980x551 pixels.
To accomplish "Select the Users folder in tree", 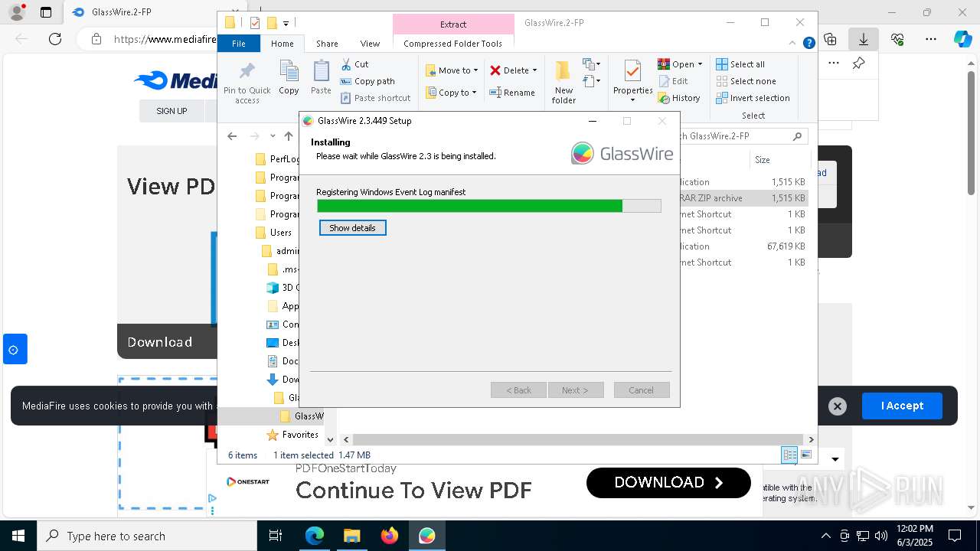I will pyautogui.click(x=273, y=233).
